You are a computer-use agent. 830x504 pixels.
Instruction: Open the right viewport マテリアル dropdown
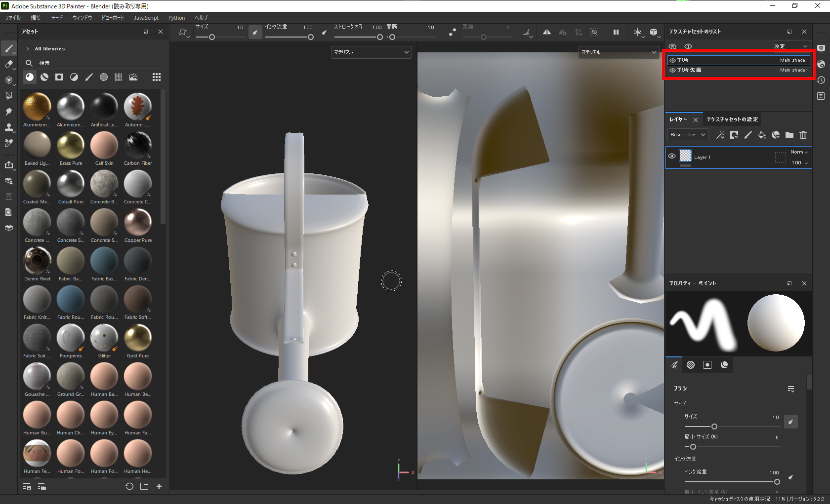click(x=619, y=52)
